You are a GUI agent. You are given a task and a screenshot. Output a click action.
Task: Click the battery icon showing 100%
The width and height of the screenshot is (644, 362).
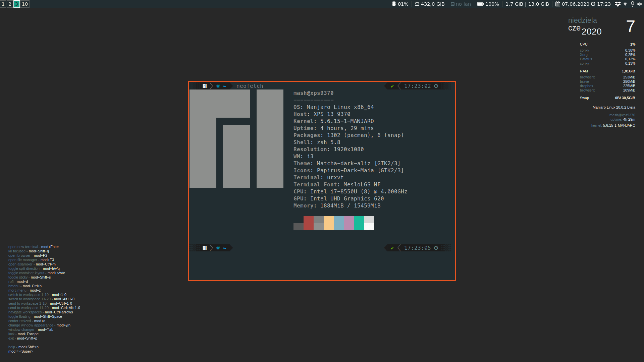(480, 4)
